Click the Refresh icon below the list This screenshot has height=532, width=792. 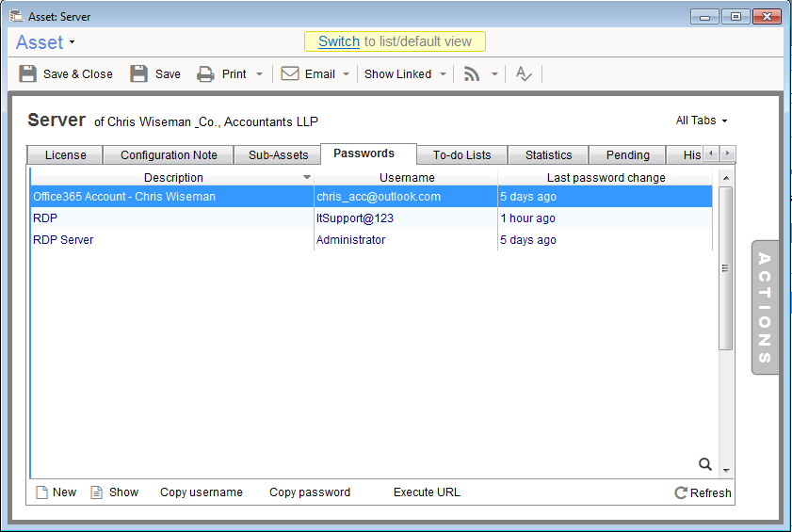(x=681, y=492)
